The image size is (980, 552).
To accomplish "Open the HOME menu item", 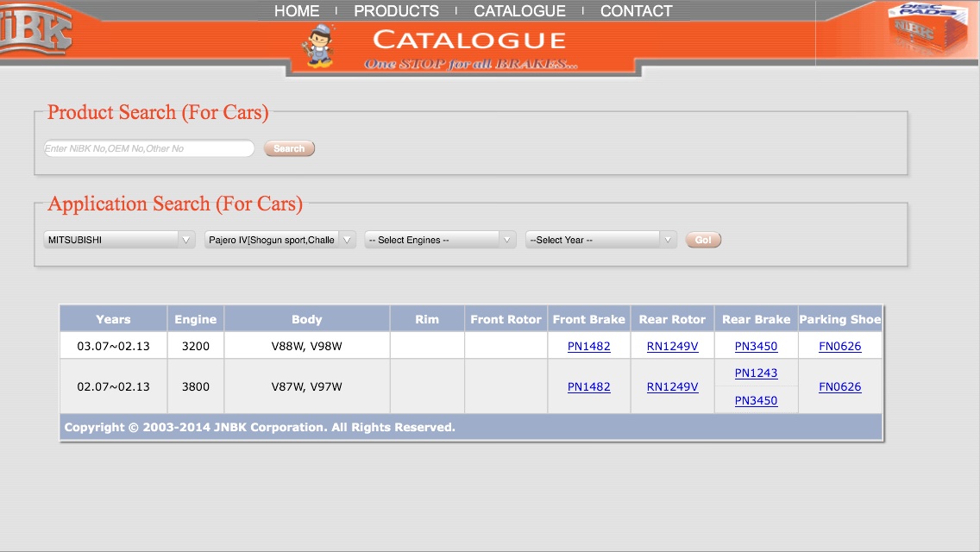I will tap(297, 11).
